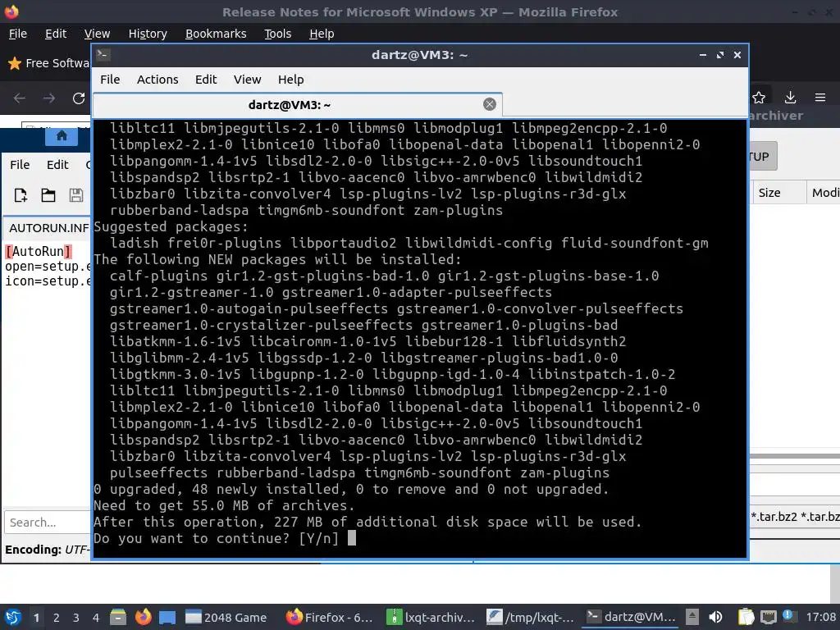Click the file filter dropdown *.tar.bz2
The image size is (840, 630).
(x=795, y=517)
